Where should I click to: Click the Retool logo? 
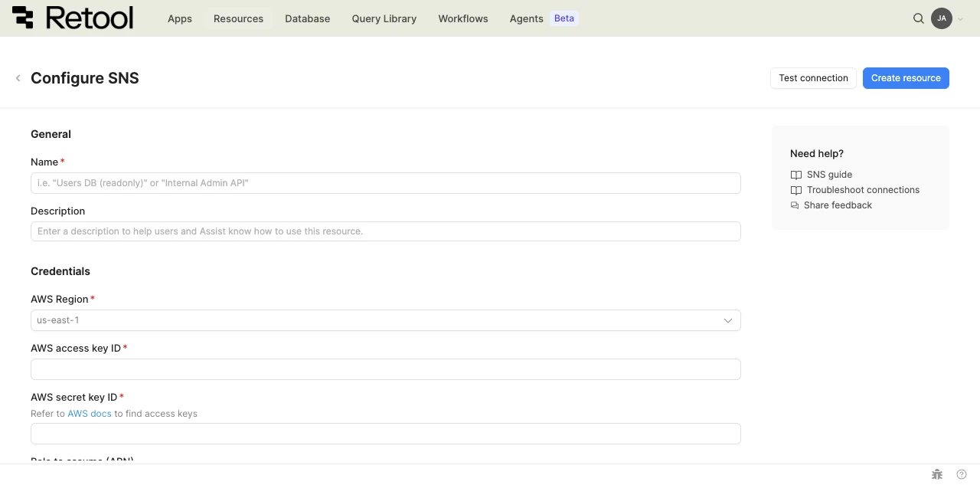pyautogui.click(x=73, y=18)
